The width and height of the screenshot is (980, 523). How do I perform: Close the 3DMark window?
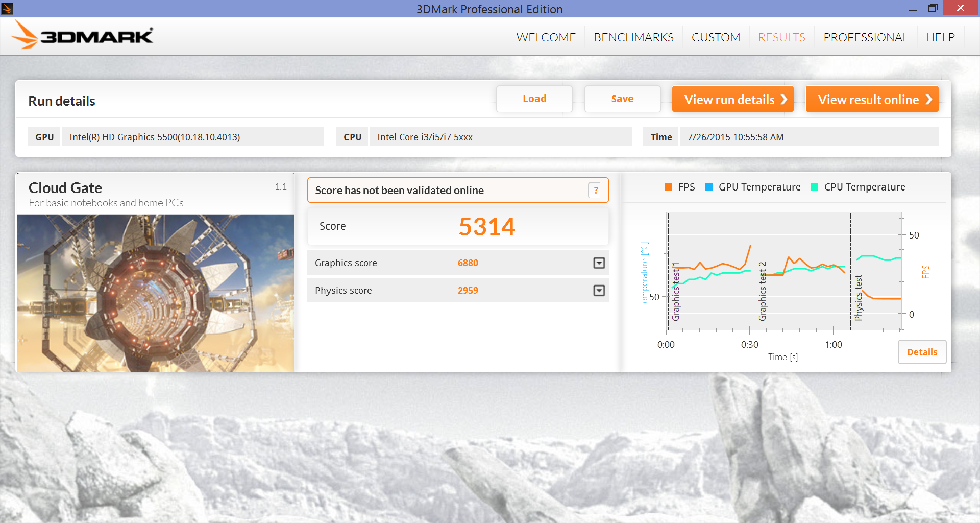tap(961, 8)
